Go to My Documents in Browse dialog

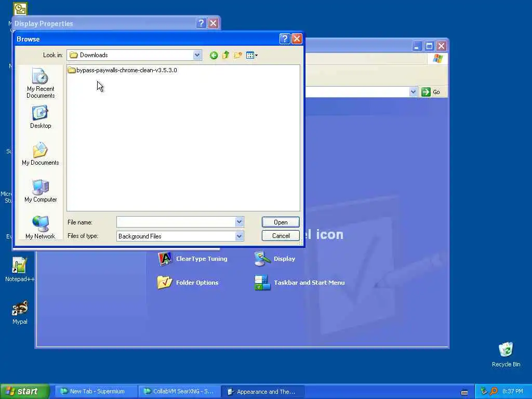(41, 154)
